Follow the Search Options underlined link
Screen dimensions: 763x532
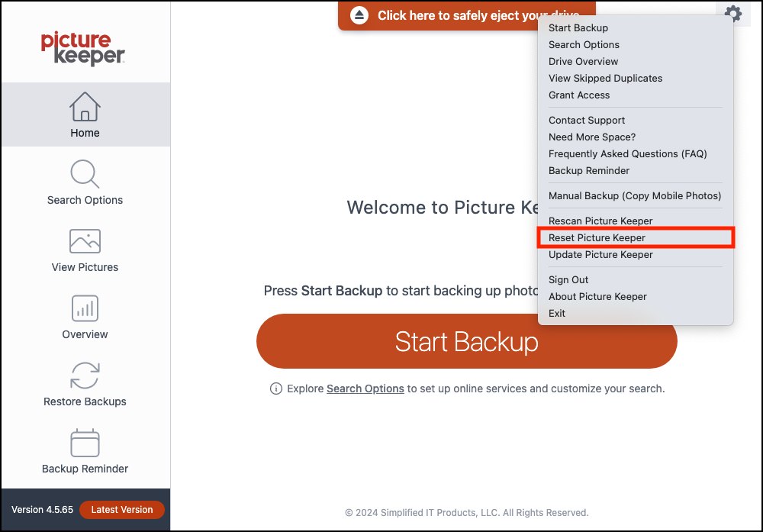tap(365, 389)
